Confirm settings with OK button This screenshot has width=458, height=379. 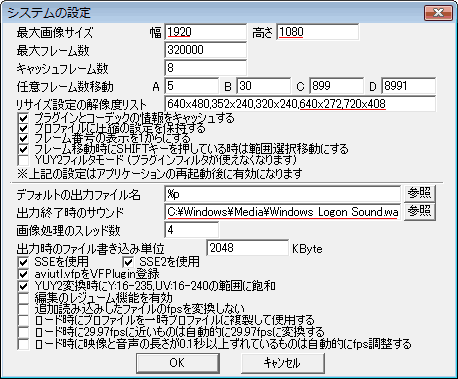click(178, 363)
